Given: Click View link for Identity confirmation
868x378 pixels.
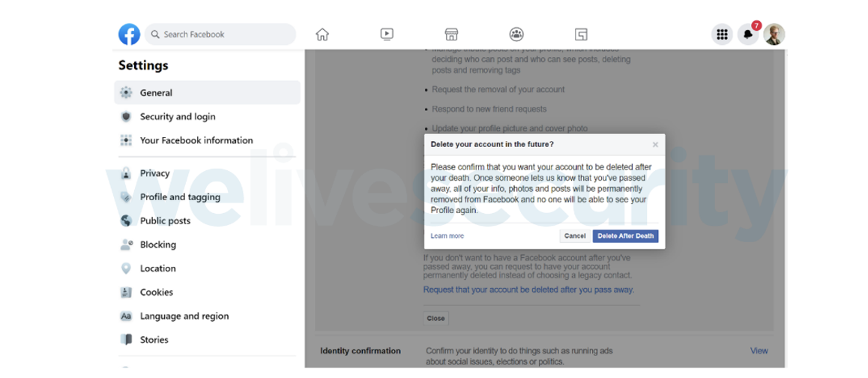Looking at the screenshot, I should 759,351.
